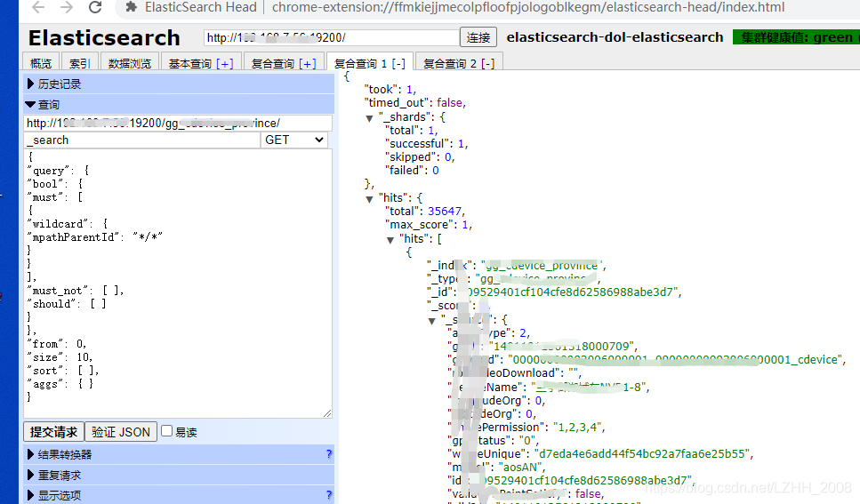Click the browser address bar URL
The image size is (860, 504).
527,7
